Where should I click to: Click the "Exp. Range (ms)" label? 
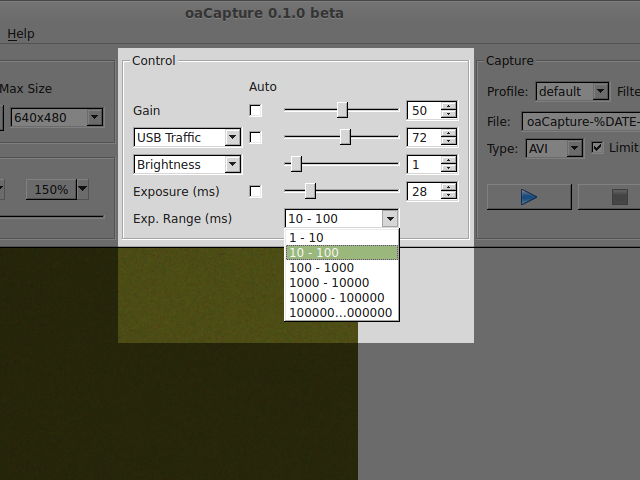pyautogui.click(x=182, y=219)
